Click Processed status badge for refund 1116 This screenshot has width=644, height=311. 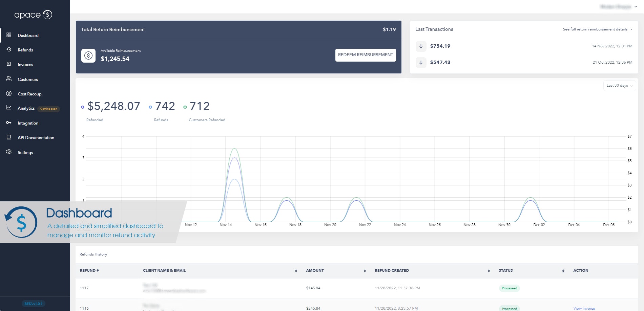[509, 308]
